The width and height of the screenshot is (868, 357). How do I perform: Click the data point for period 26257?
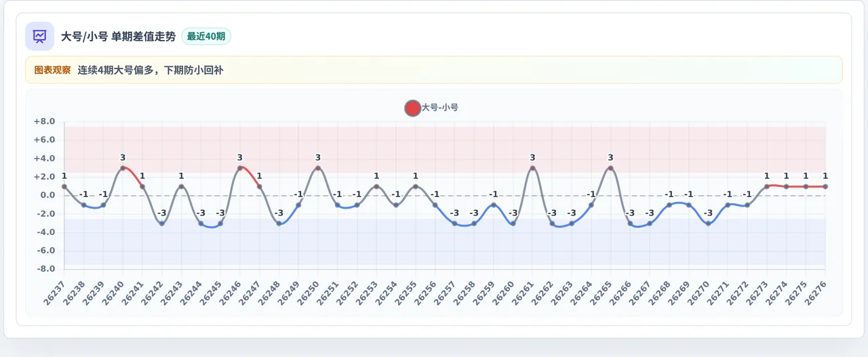click(454, 224)
